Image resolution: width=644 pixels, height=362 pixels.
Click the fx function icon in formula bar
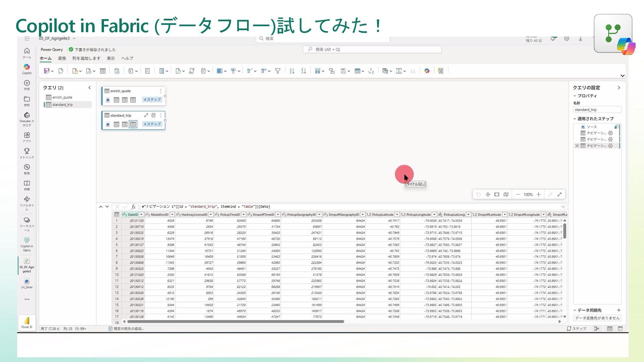click(133, 206)
